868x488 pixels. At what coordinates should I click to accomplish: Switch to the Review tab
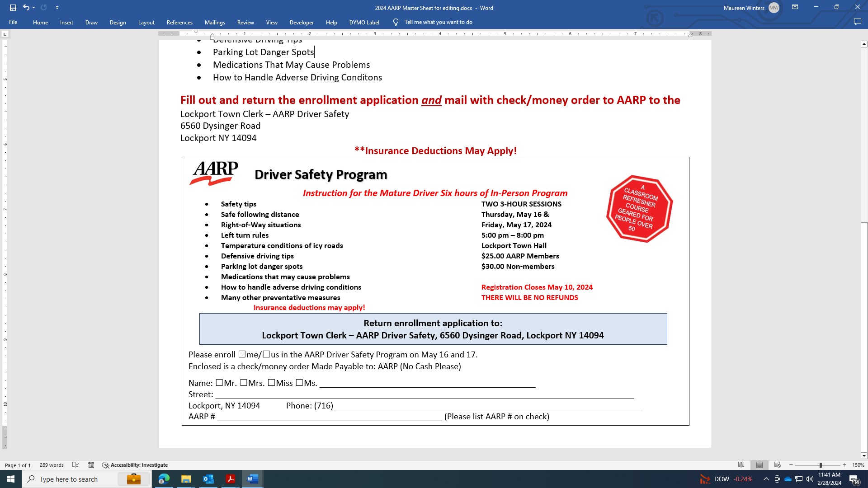245,22
